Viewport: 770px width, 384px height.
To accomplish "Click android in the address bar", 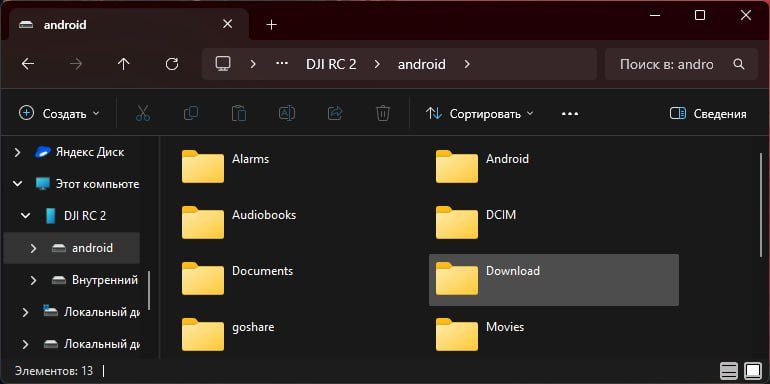I will pyautogui.click(x=422, y=64).
